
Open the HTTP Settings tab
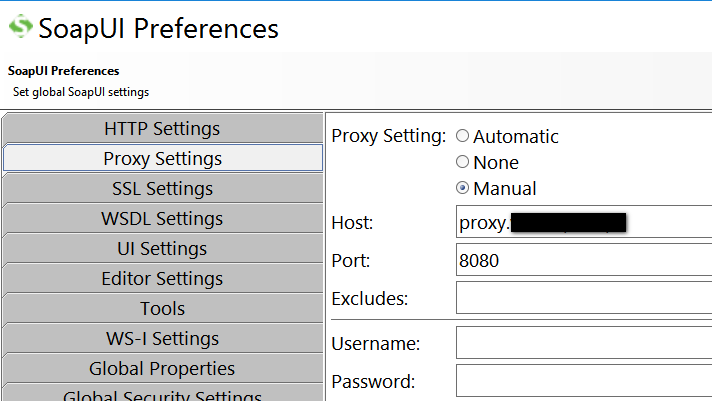(x=162, y=129)
